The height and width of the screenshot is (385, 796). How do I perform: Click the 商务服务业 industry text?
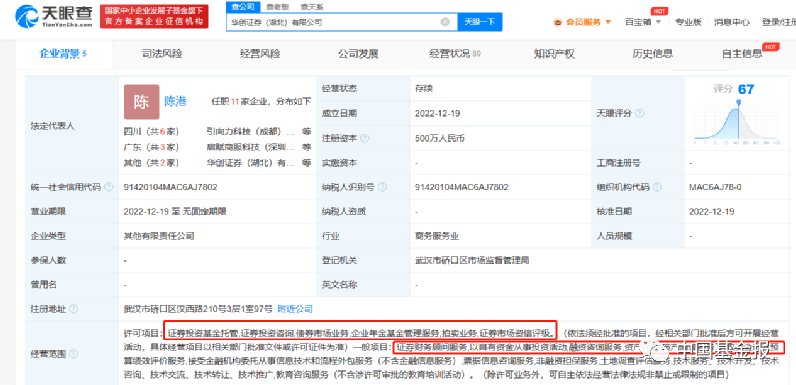click(x=437, y=236)
